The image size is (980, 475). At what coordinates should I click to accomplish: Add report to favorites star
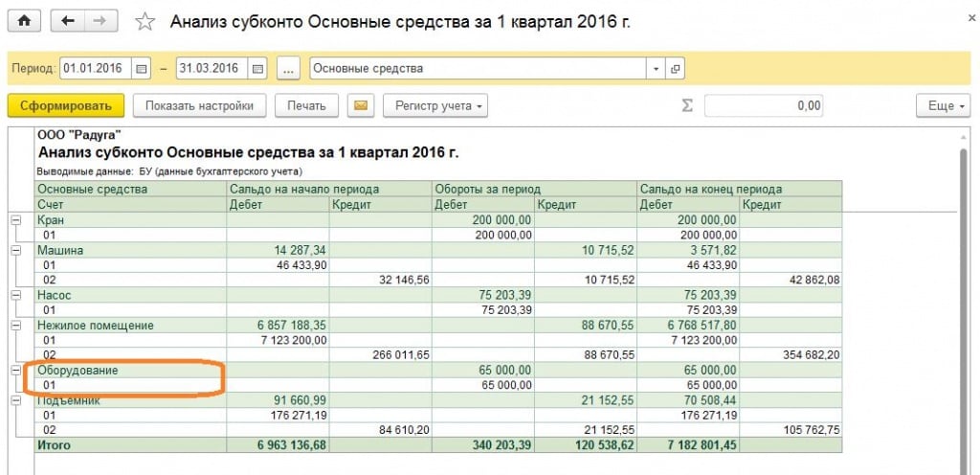click(x=145, y=22)
